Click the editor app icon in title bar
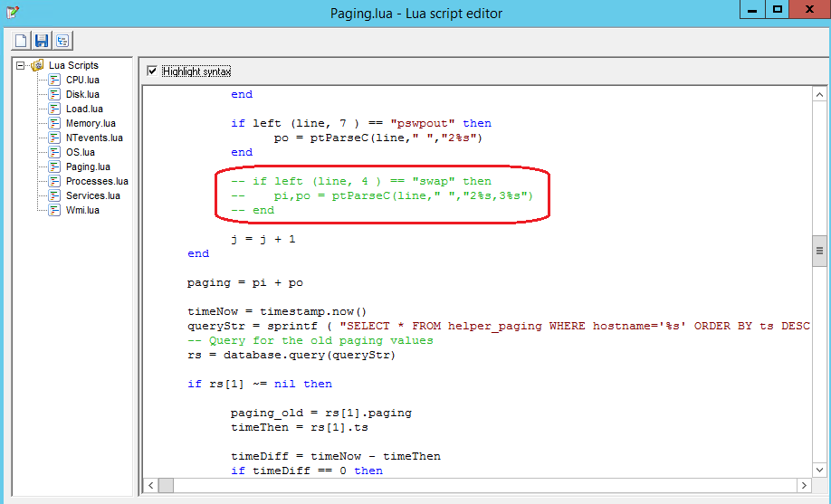 coord(12,11)
